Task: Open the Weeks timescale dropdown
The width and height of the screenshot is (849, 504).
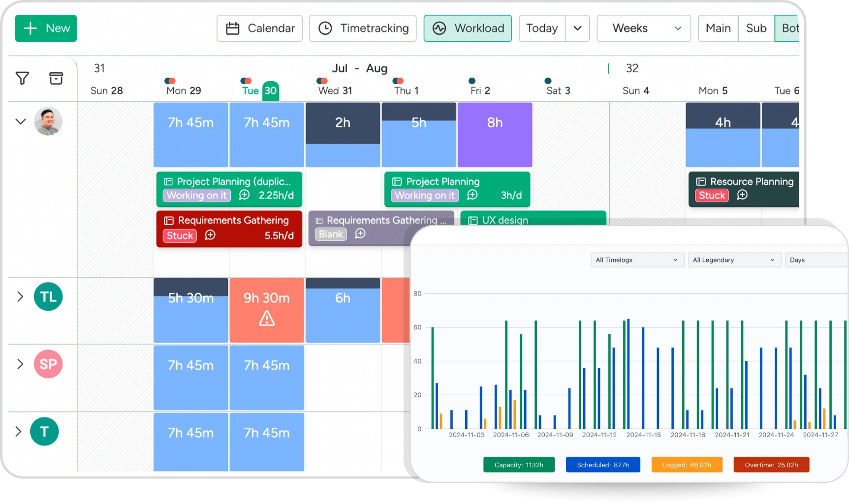Action: point(644,29)
